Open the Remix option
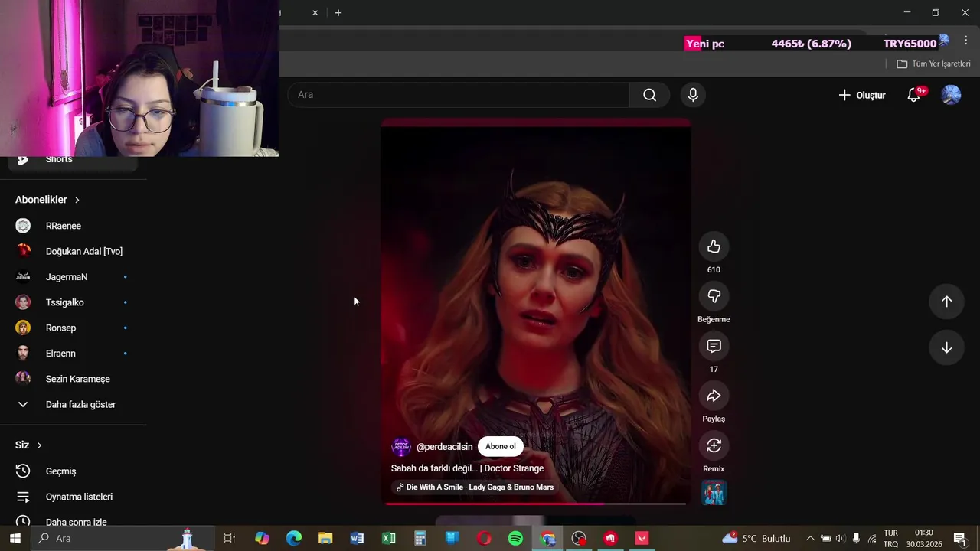The width and height of the screenshot is (980, 551). click(x=714, y=445)
